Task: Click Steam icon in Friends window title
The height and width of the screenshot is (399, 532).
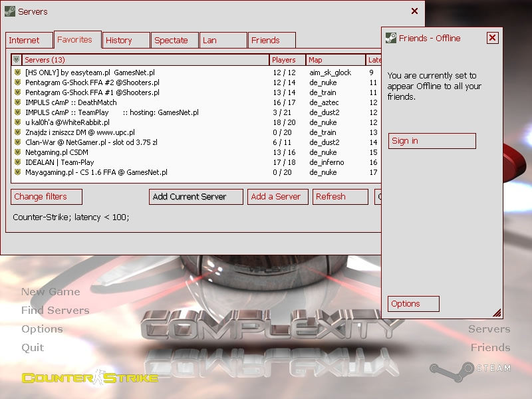Action: click(x=391, y=38)
